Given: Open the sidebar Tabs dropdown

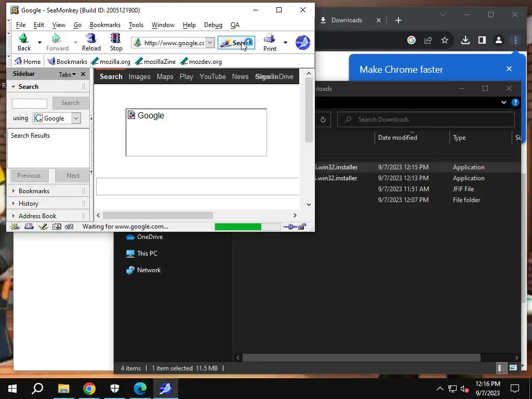Looking at the screenshot, I should pos(67,74).
